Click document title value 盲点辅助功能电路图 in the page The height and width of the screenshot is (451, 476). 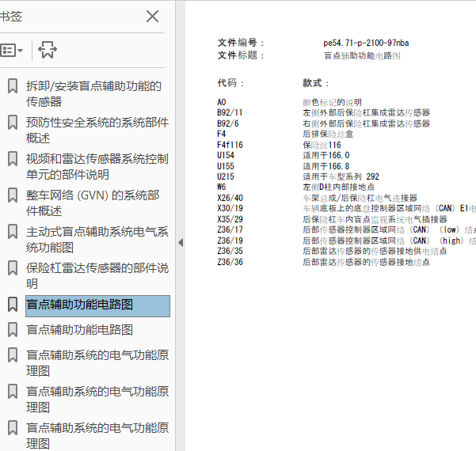point(362,56)
